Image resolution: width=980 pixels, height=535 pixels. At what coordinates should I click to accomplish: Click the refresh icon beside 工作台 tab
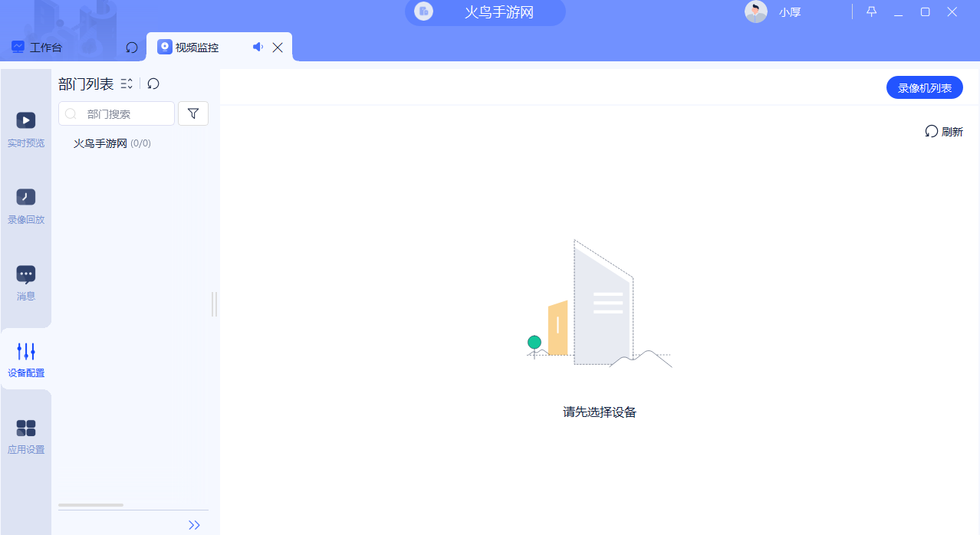(132, 48)
